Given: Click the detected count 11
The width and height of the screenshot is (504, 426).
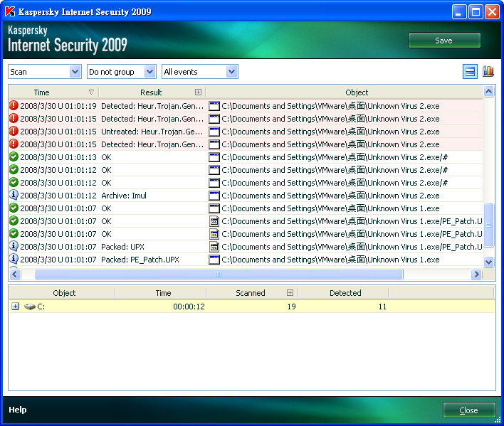Looking at the screenshot, I should tap(382, 307).
